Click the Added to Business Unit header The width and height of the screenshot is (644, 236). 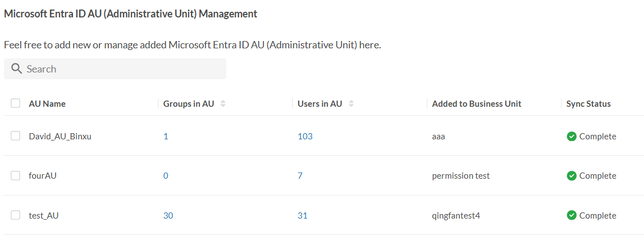(477, 104)
